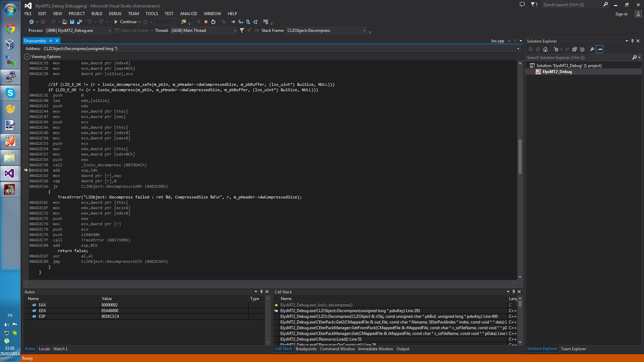Image resolution: width=644 pixels, height=362 pixels.
Task: Open the document tab overflow dropdown
Action: tap(521, 41)
